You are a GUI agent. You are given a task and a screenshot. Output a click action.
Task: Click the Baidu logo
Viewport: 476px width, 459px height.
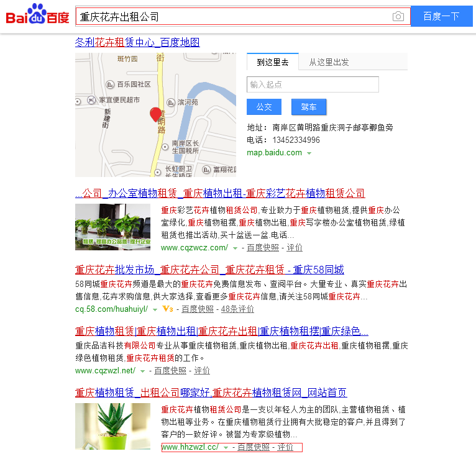(x=37, y=16)
